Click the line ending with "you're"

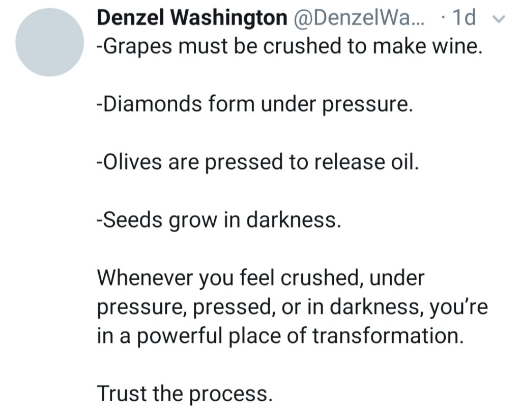(293, 307)
